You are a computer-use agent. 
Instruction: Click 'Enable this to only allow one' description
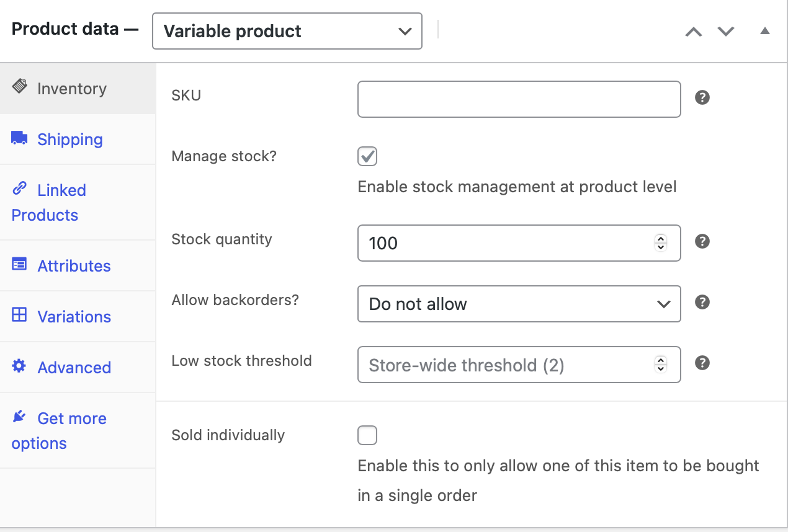pos(558,481)
